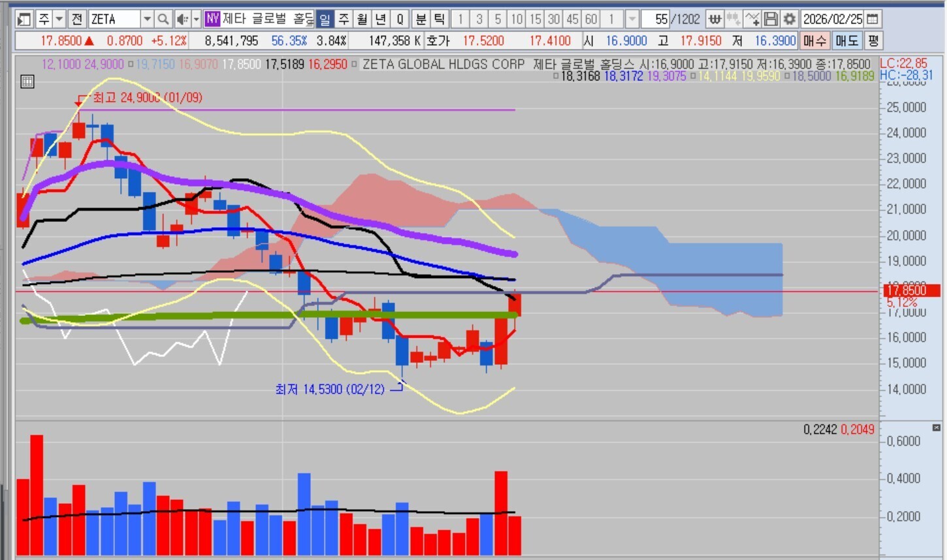This screenshot has height=560, width=947.
Task: Select the Q quarterly chart period
Action: 400,19
